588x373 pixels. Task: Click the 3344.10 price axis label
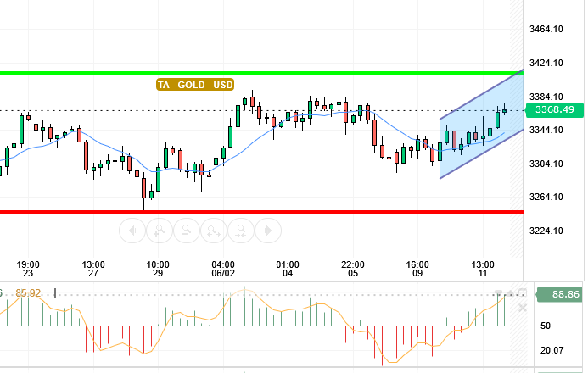(x=546, y=130)
